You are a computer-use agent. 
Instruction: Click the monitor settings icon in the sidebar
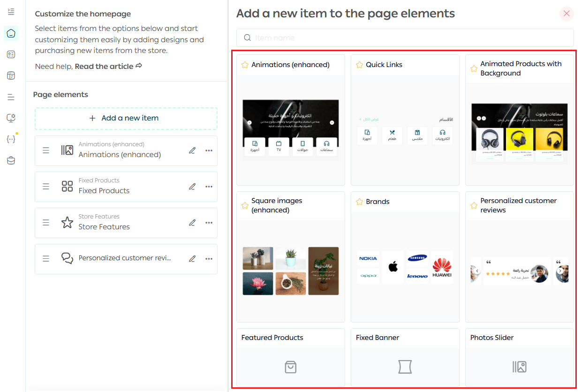[11, 118]
